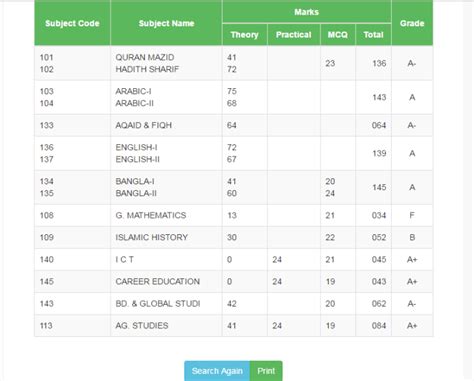This screenshot has height=381, width=474.
Task: Click total 136 in Quran Mazid row
Action: pos(379,63)
